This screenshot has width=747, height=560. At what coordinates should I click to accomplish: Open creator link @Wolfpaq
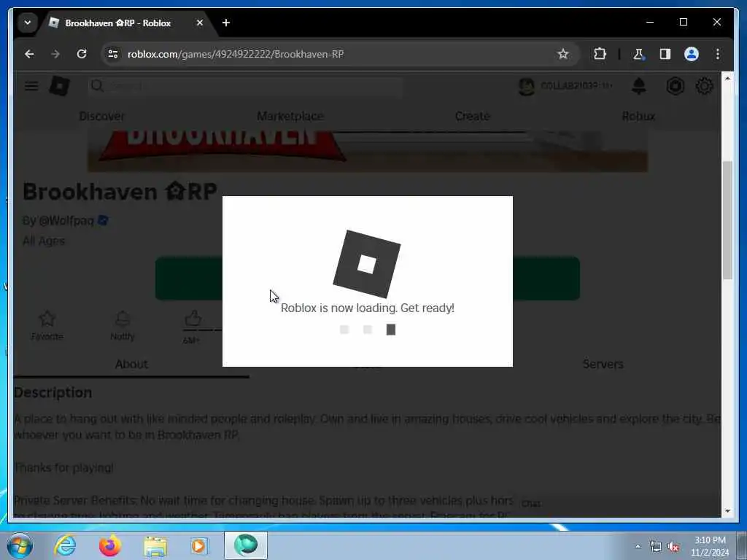[66, 220]
